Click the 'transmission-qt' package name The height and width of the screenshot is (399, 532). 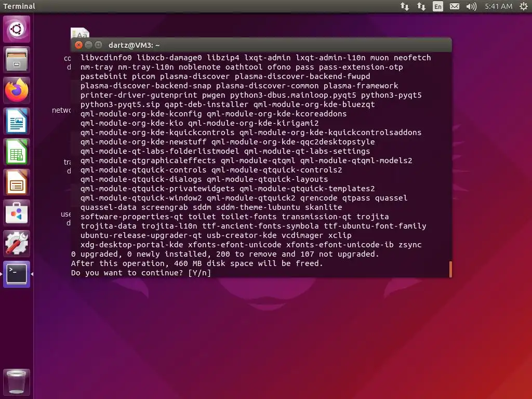pos(316,217)
